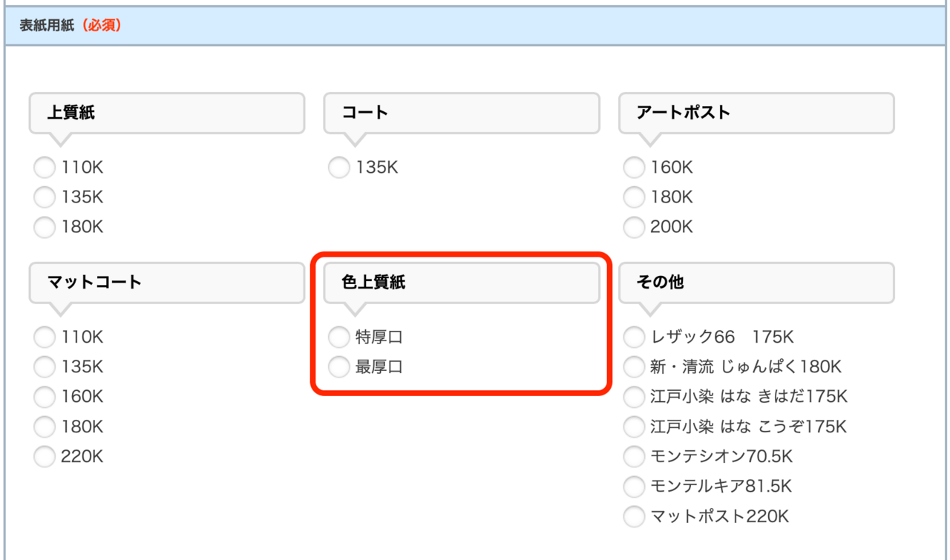This screenshot has height=560, width=950.
Task: Select モンテルキア81.5K option
Action: click(x=634, y=487)
